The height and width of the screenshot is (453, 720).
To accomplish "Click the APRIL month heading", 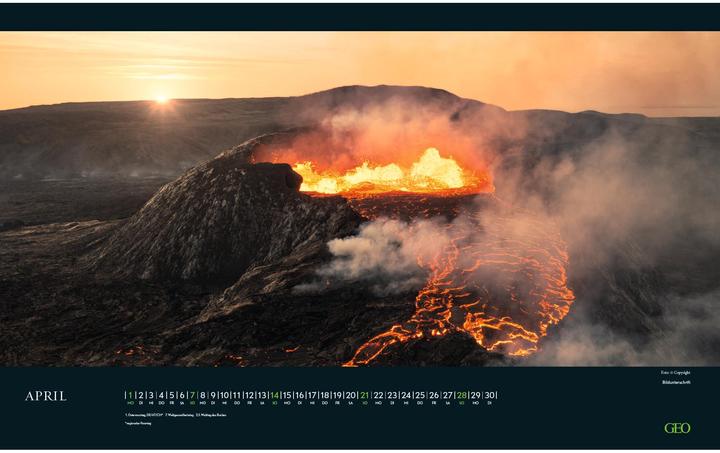I will click(45, 396).
